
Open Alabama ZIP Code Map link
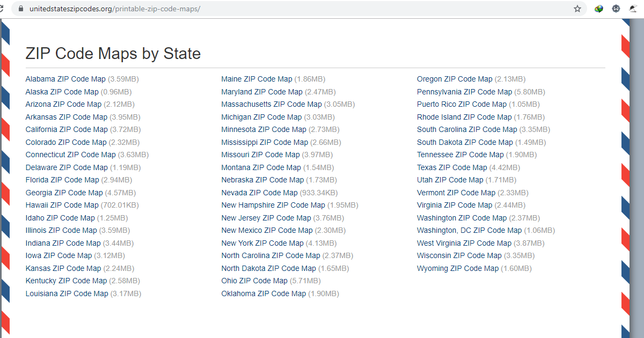click(x=65, y=79)
